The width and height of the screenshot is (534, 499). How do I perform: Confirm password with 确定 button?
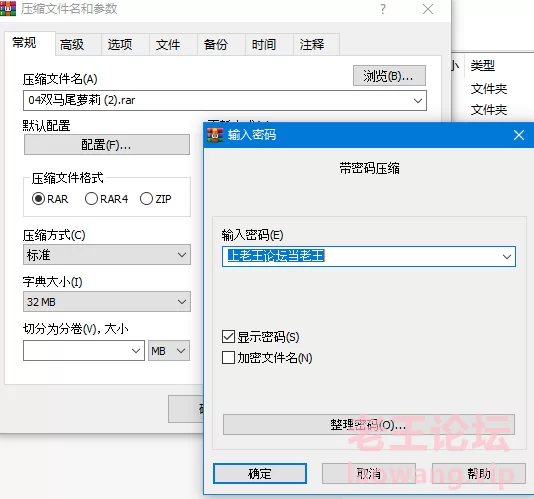click(x=260, y=473)
